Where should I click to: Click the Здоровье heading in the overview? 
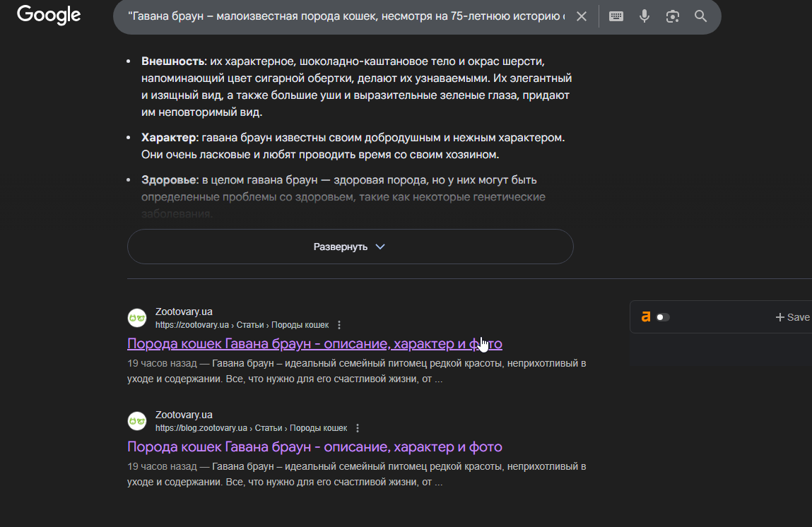click(169, 179)
